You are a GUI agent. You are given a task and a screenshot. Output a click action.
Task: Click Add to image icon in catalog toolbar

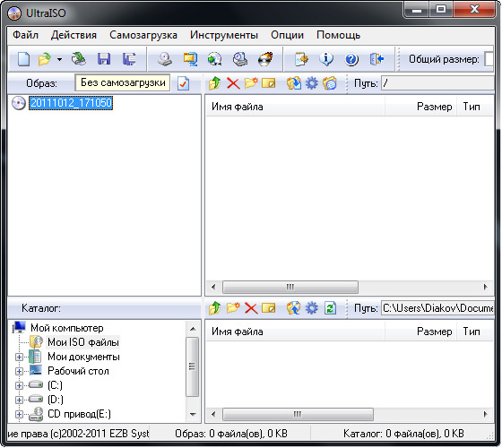pos(294,308)
